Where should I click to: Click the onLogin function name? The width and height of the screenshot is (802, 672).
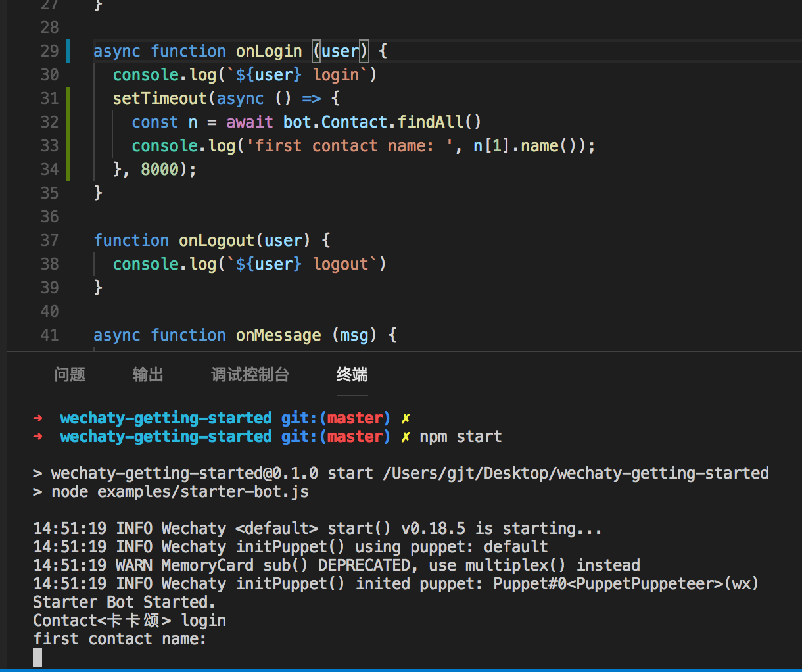click(x=269, y=51)
